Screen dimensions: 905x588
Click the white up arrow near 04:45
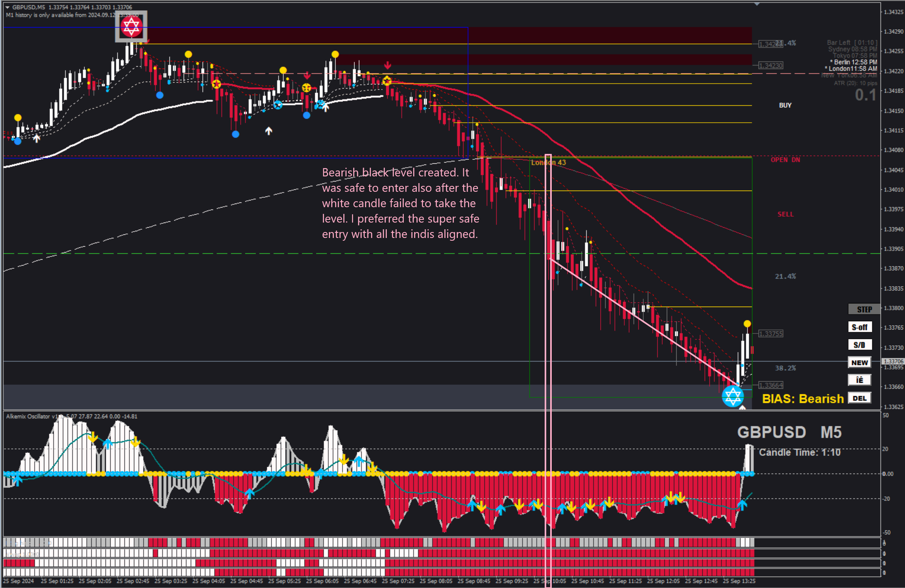268,131
